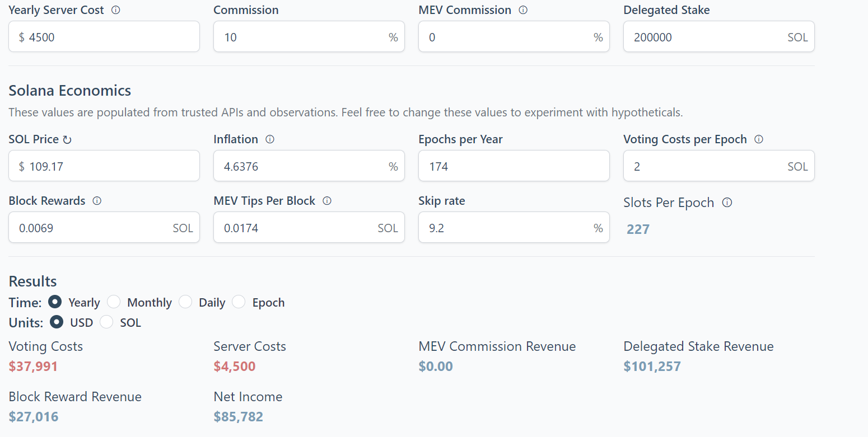This screenshot has width=868, height=437.
Task: Click the MEV Tips Per Block input
Action: point(309,227)
